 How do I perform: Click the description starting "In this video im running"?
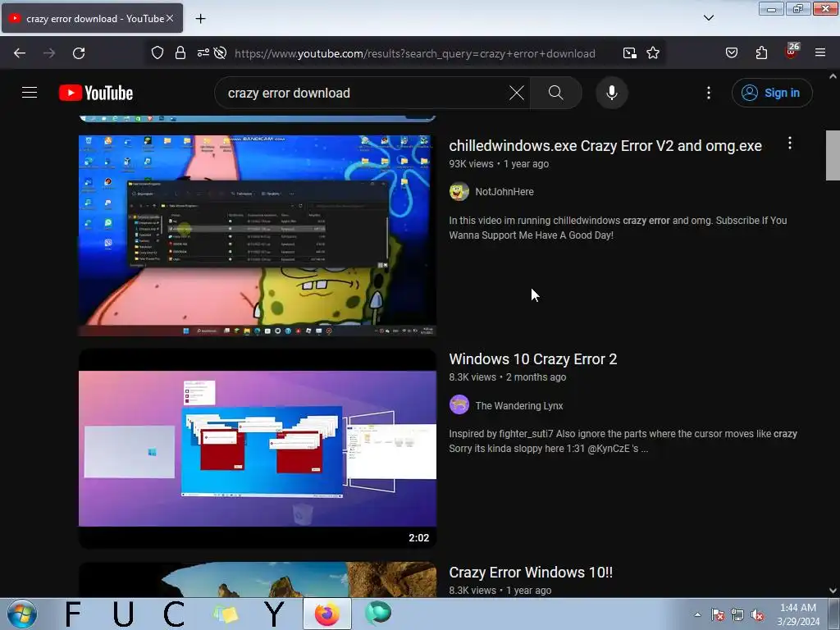click(x=618, y=228)
